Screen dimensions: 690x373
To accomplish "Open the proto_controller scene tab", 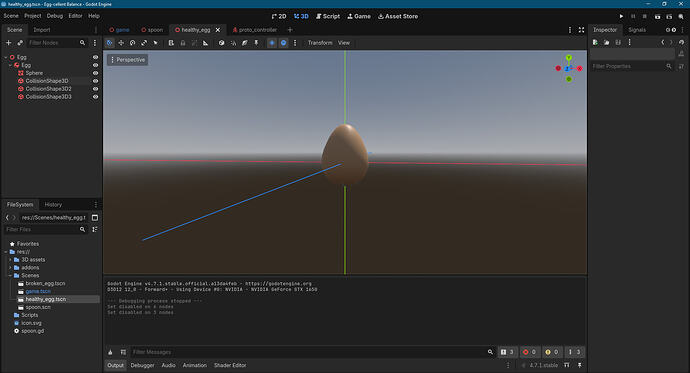I will (255, 30).
